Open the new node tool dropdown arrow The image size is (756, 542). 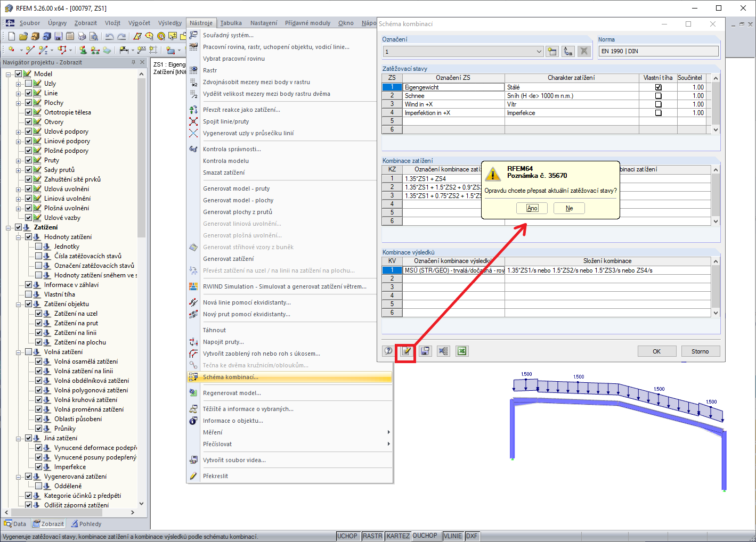tap(20, 50)
